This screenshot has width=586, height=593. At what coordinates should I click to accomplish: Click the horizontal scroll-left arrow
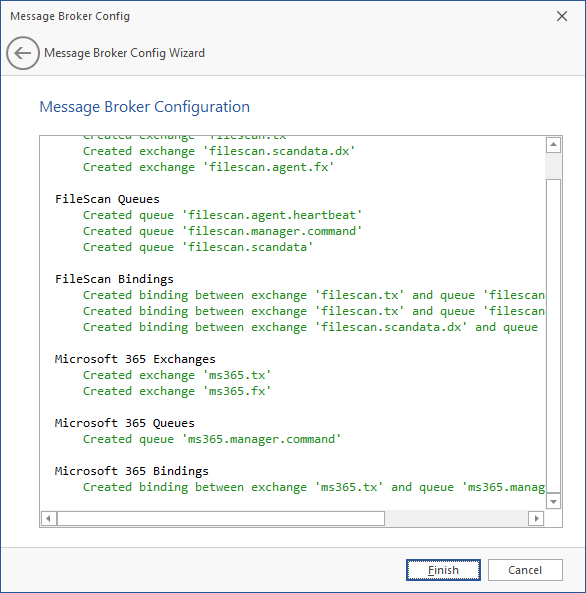coord(48,518)
